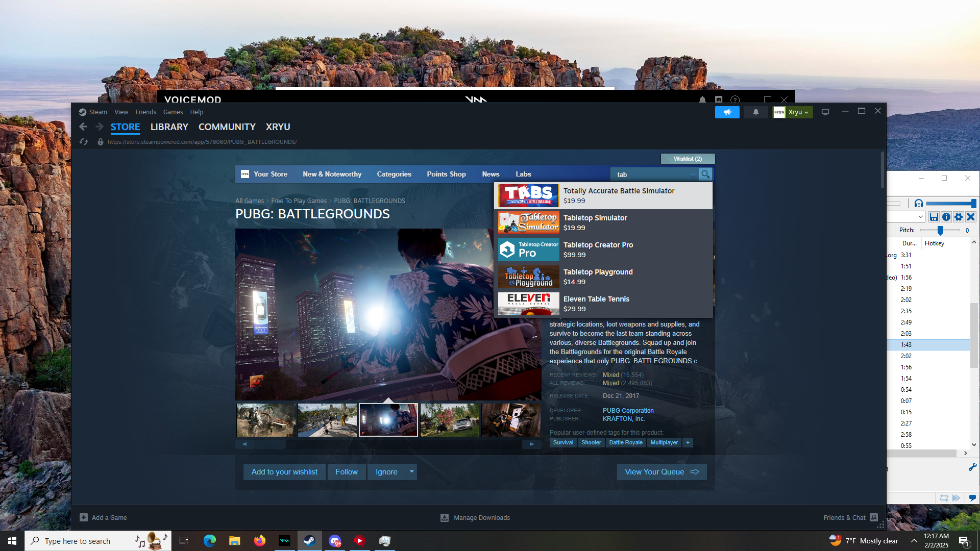The image size is (980, 551).
Task: Click Add to your wishlist button
Action: coord(284,472)
